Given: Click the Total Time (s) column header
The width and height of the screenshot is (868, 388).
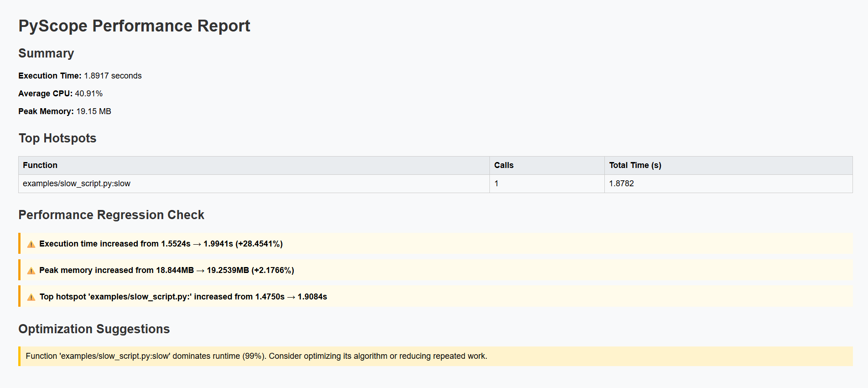Looking at the screenshot, I should click(728, 165).
